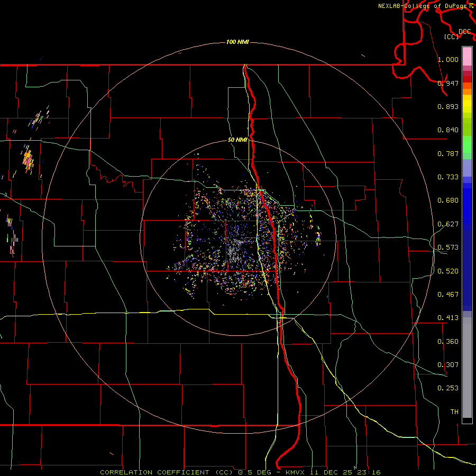Select the 0.360 scale value

point(448,342)
